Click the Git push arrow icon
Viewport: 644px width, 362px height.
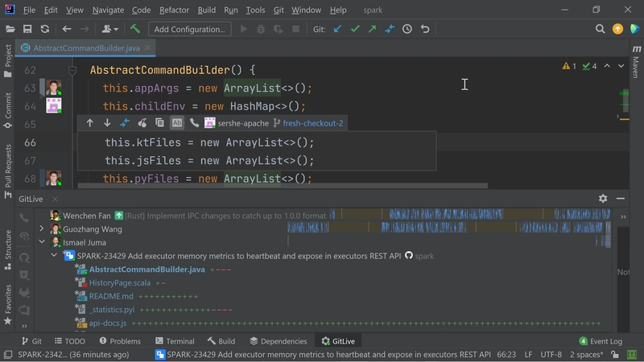372,29
